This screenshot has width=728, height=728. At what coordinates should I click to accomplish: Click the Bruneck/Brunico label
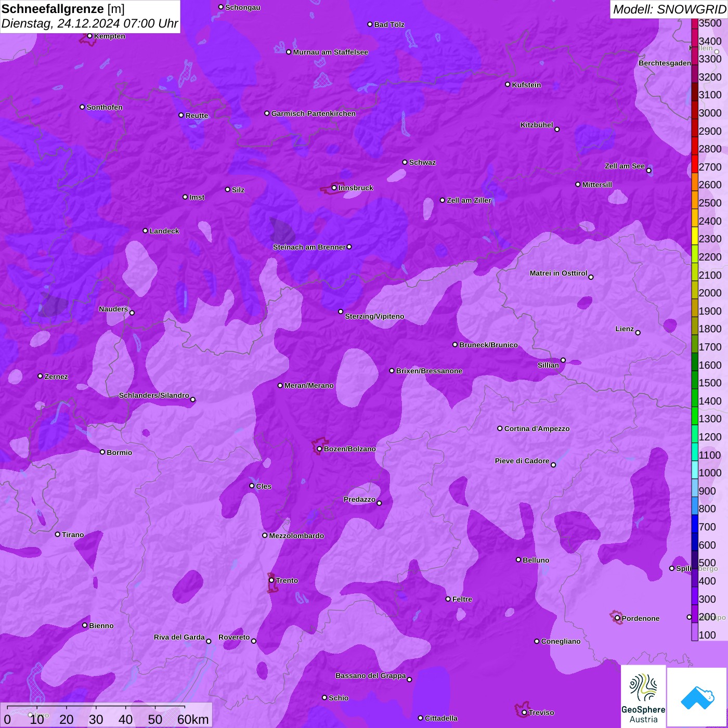point(489,345)
